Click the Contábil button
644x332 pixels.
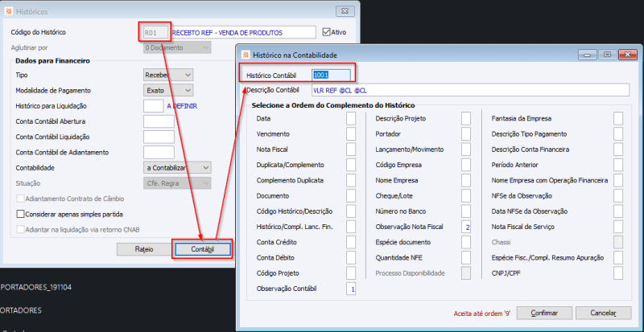(203, 249)
